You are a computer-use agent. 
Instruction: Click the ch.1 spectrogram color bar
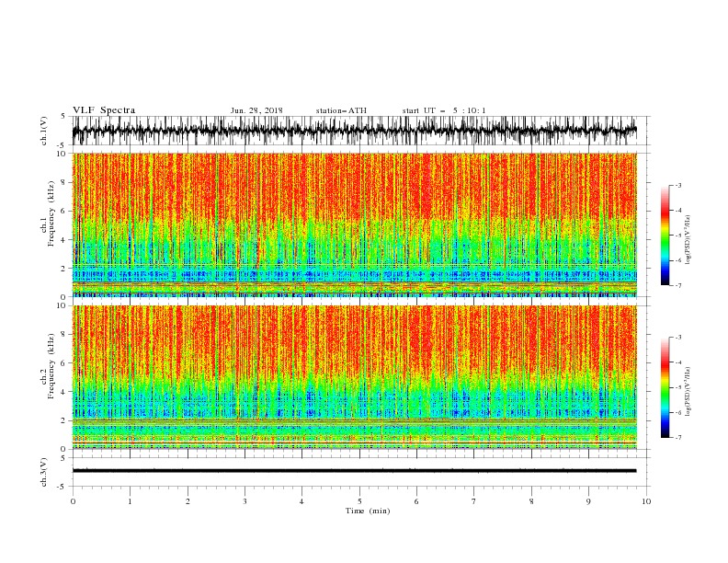point(665,236)
